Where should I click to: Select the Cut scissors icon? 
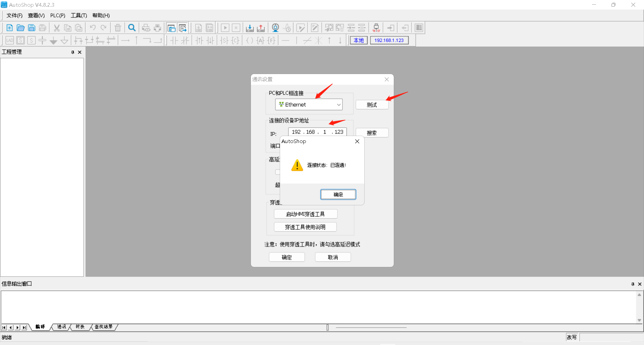57,28
